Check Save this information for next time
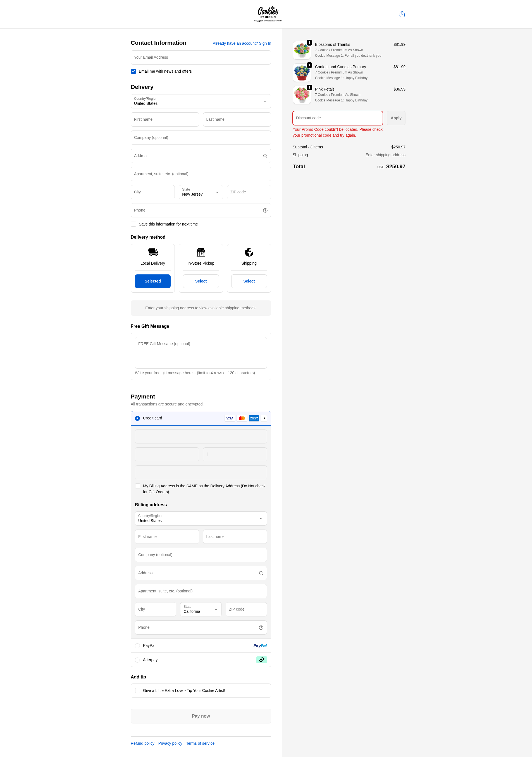The height and width of the screenshot is (757, 532). [133, 224]
